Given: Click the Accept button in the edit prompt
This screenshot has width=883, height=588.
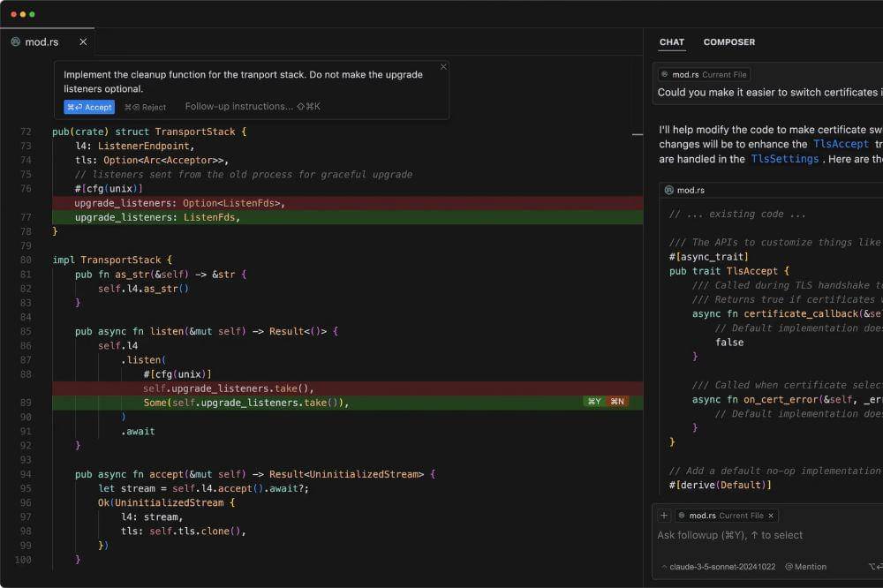Looking at the screenshot, I should click(x=88, y=107).
